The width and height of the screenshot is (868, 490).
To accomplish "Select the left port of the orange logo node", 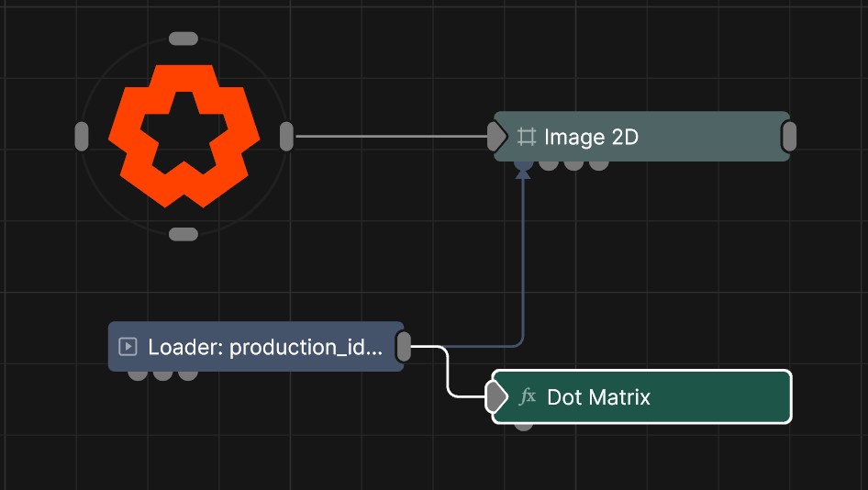I will click(81, 136).
